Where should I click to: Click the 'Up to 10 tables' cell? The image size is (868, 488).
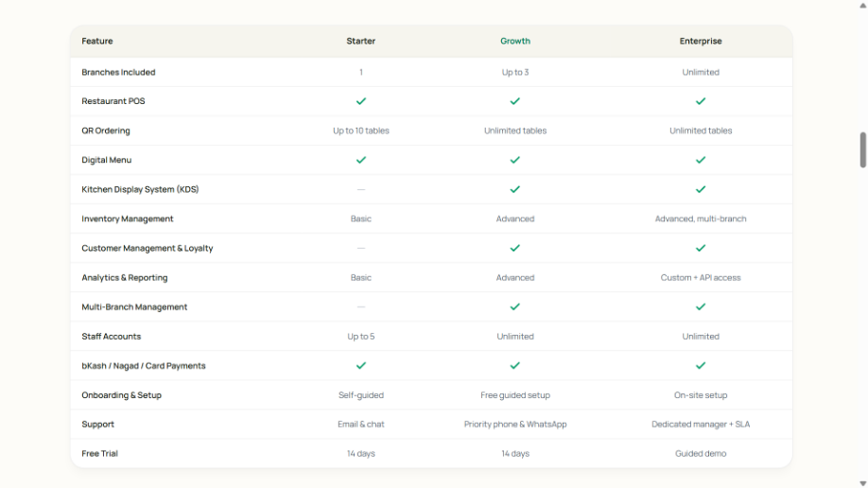pos(361,131)
